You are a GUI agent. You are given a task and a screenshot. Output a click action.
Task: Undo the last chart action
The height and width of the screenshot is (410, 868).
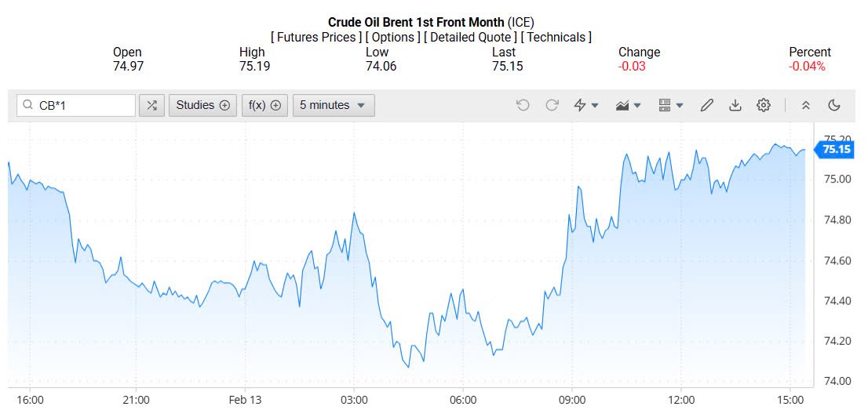click(x=523, y=105)
